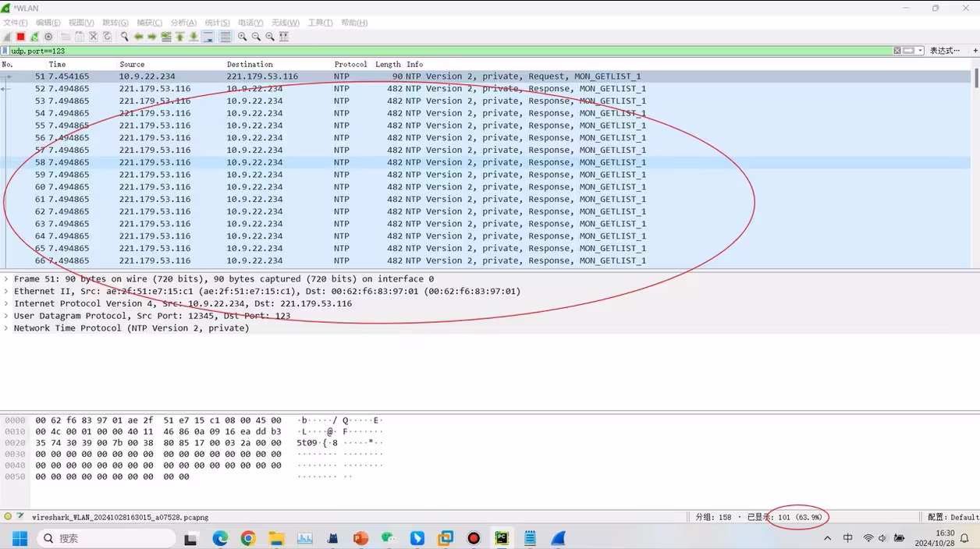Sort by the Source column header
Viewport: 980px width, 549px height.
click(x=171, y=64)
